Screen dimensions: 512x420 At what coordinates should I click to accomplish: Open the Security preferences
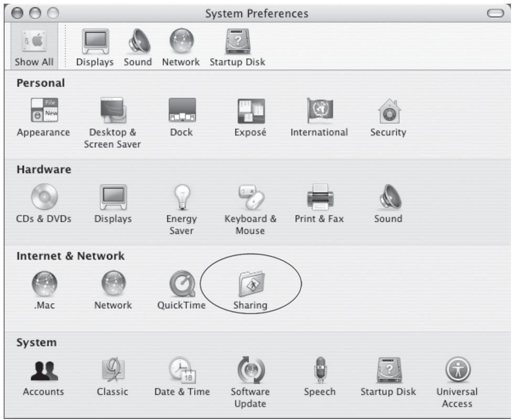point(389,117)
